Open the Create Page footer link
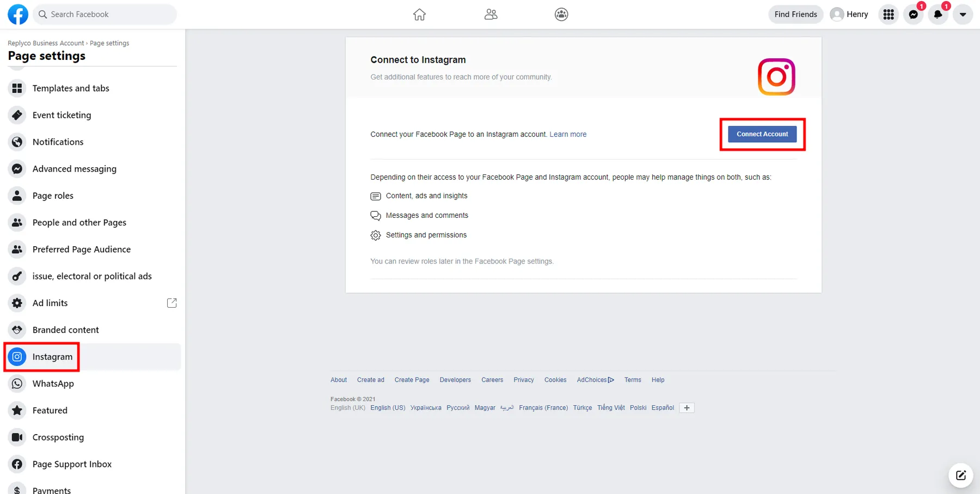Screen dimensions: 980x494 pos(412,380)
